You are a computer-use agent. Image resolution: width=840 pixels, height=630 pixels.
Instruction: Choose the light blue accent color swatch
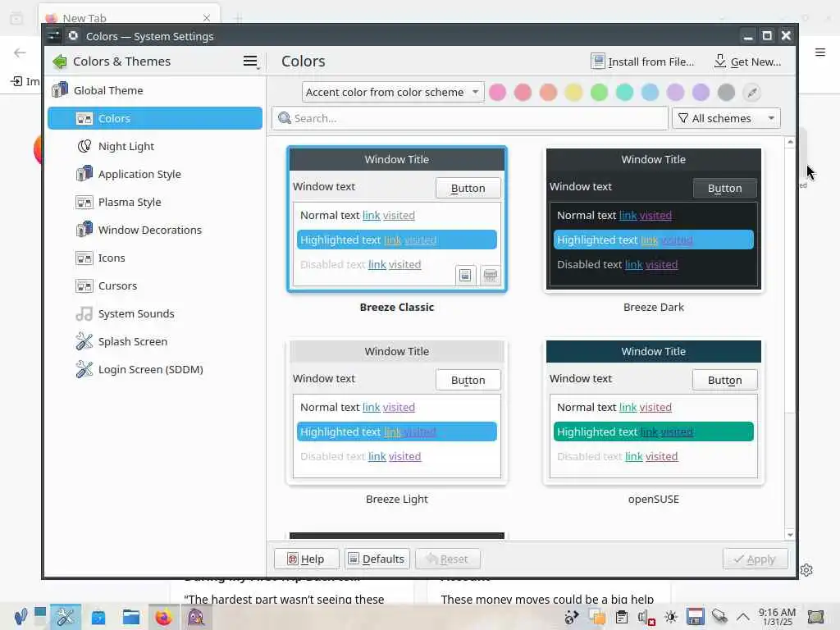click(650, 92)
